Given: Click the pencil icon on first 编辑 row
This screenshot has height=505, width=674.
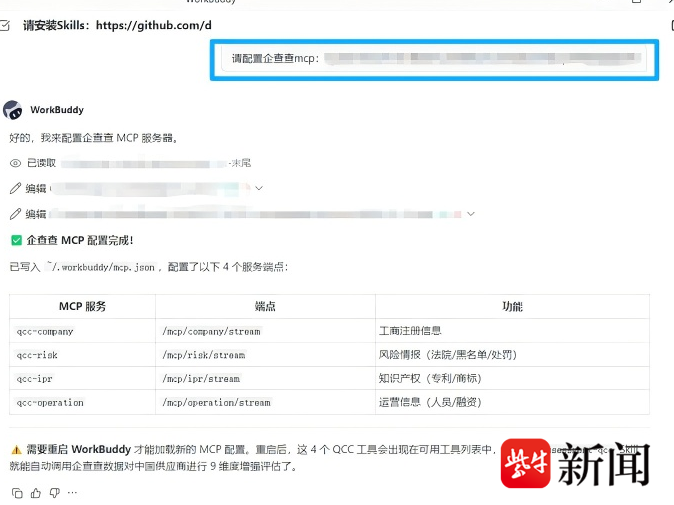Looking at the screenshot, I should (15, 188).
